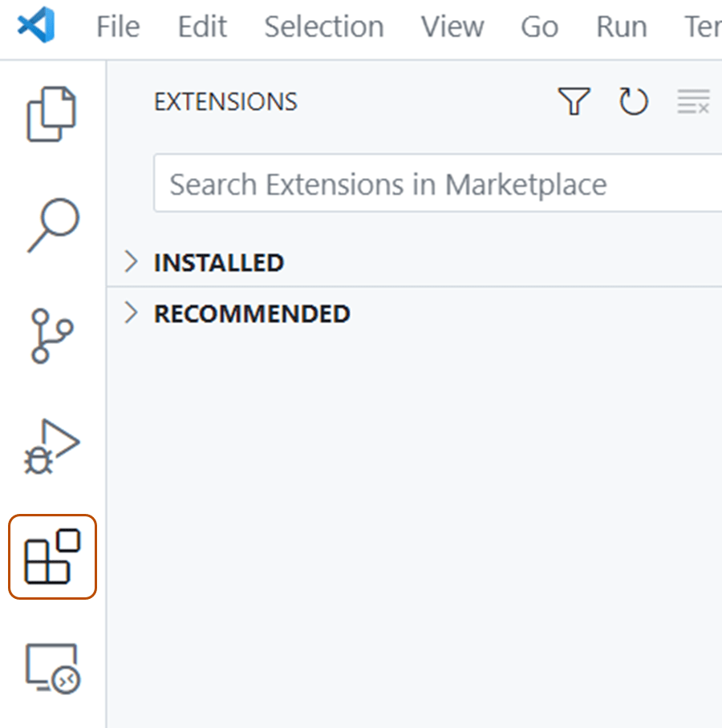This screenshot has height=728, width=722.
Task: Click the EXTENSIONS panel title
Action: click(x=225, y=101)
